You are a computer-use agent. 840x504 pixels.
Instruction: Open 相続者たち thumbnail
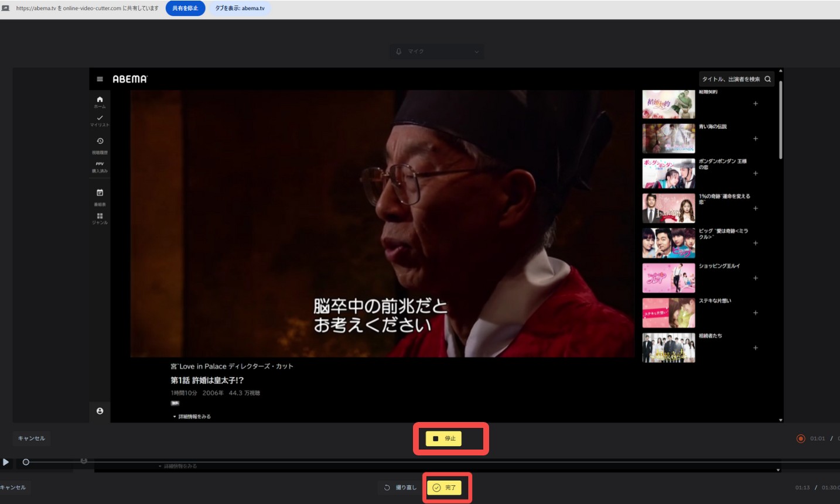(x=668, y=348)
